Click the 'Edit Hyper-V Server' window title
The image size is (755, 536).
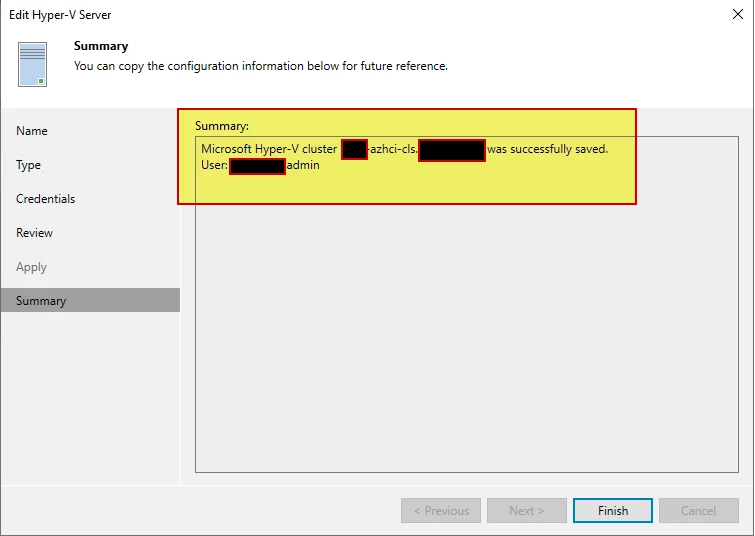coord(60,15)
